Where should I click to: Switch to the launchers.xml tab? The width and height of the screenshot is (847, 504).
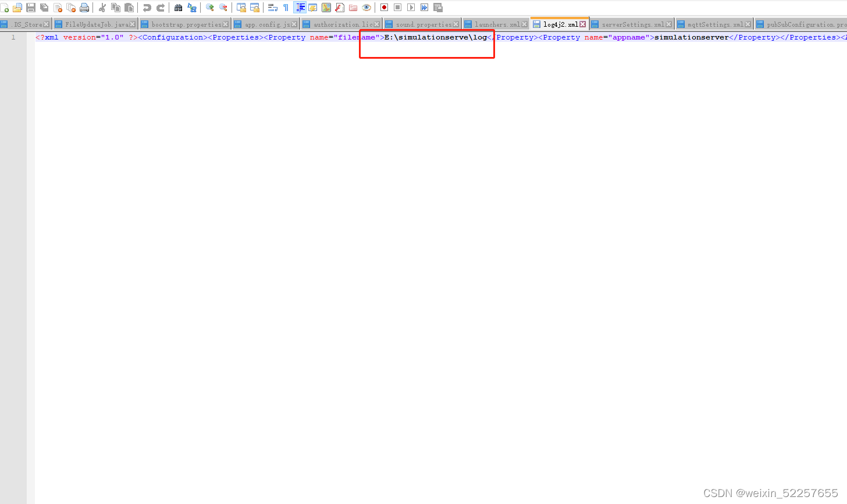point(496,24)
